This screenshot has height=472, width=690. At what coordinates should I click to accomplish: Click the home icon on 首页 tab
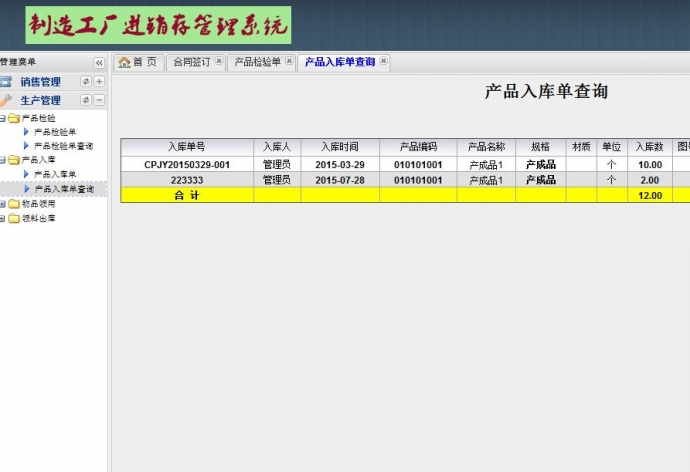coord(125,62)
